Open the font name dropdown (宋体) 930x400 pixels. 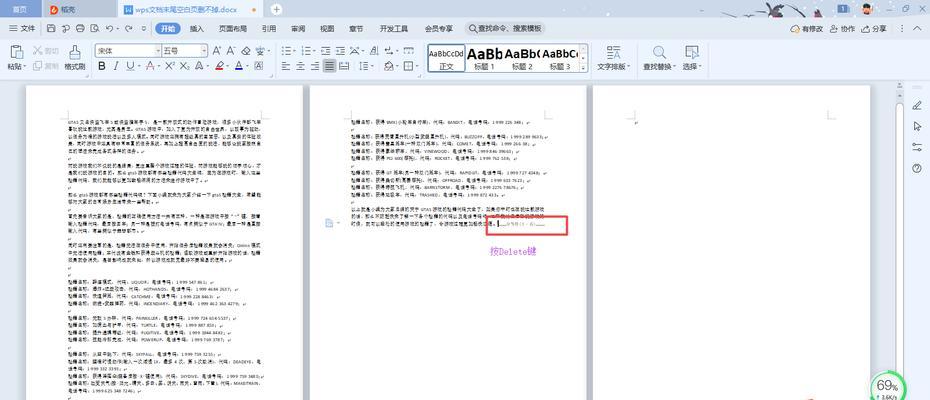[158, 50]
